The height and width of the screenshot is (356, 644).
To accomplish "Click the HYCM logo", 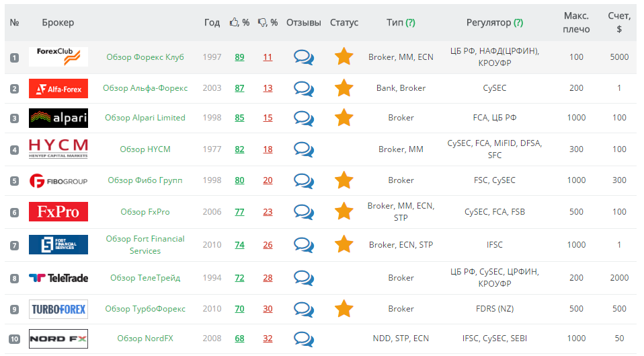I will click(x=58, y=149).
